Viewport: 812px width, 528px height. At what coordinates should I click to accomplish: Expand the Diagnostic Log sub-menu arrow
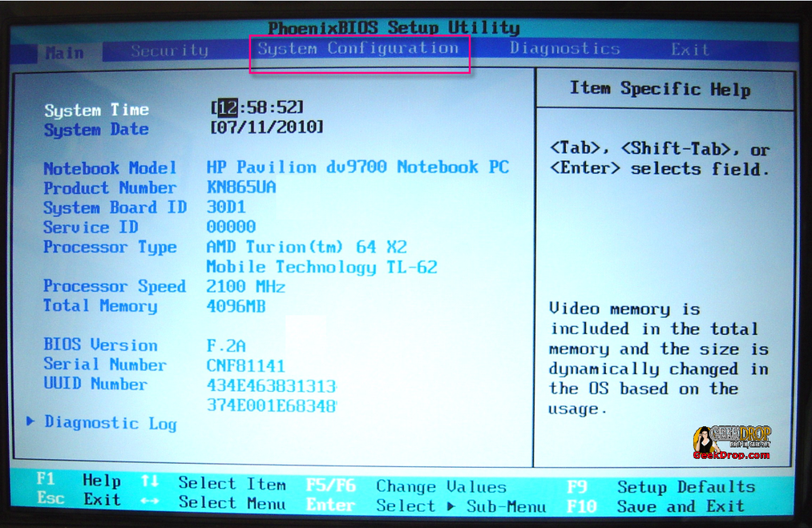(x=30, y=421)
